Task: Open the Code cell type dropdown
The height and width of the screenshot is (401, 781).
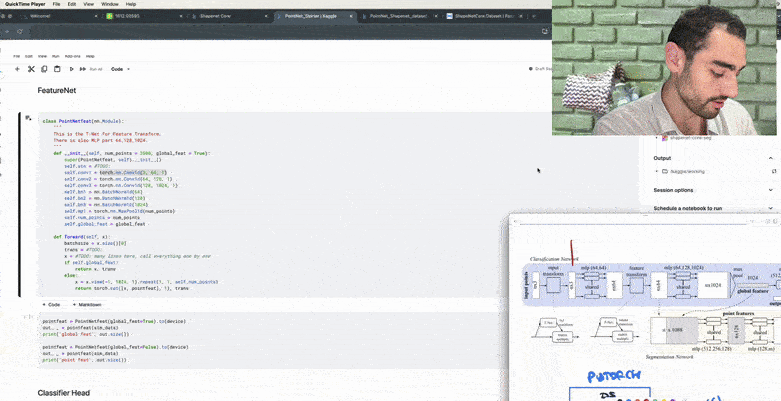Action: [x=119, y=69]
